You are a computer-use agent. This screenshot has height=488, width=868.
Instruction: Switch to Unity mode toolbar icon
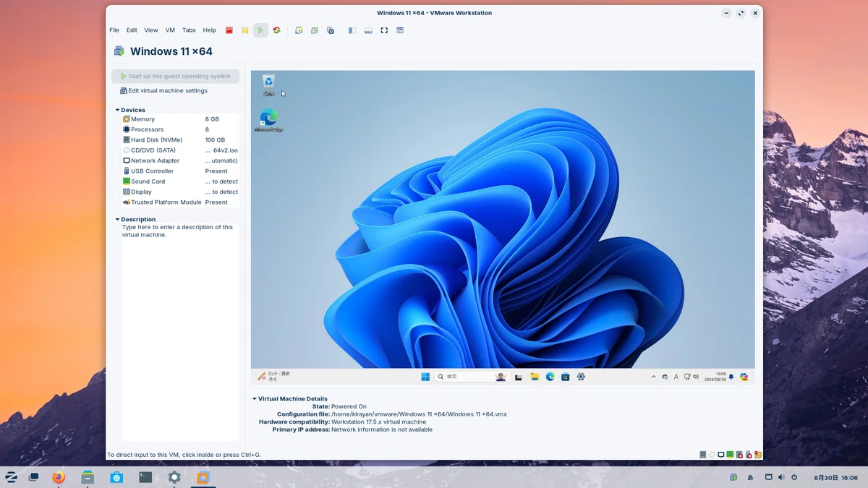(400, 30)
